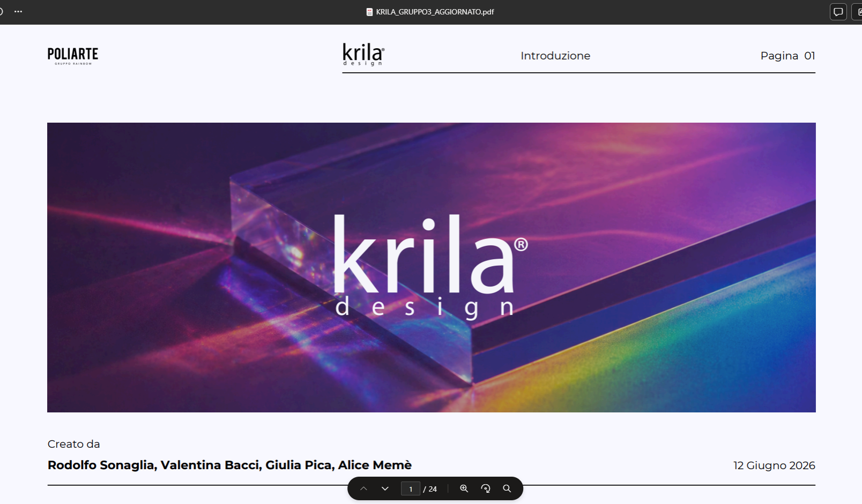The height and width of the screenshot is (504, 862).
Task: Open the comments panel speech bubble icon
Action: [838, 12]
